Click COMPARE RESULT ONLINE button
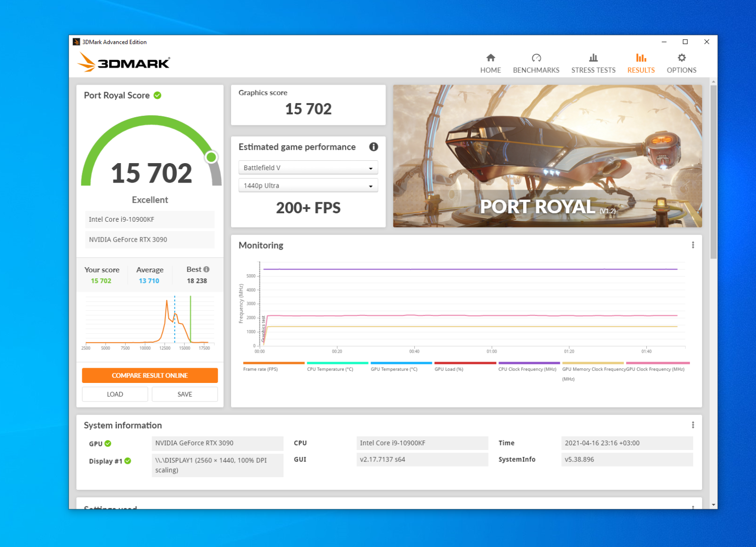This screenshot has width=756, height=547. pyautogui.click(x=150, y=375)
